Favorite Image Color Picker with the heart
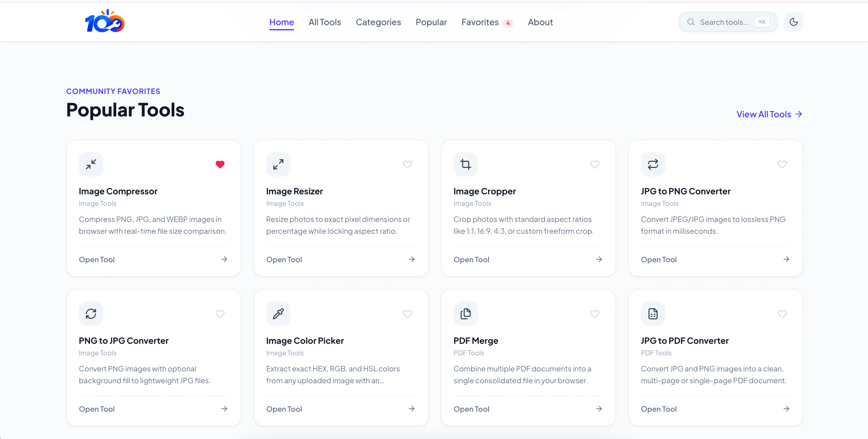This screenshot has width=868, height=439. coord(407,314)
